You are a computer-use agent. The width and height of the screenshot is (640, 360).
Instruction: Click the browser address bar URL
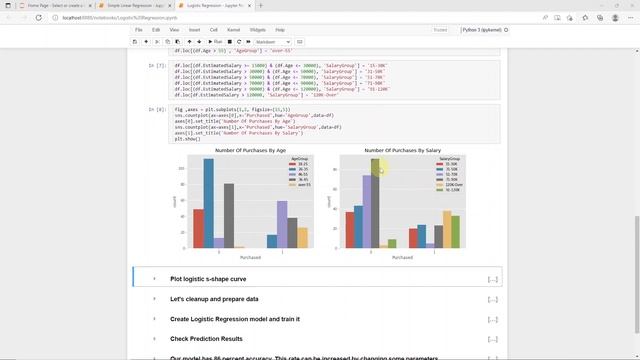click(120, 18)
